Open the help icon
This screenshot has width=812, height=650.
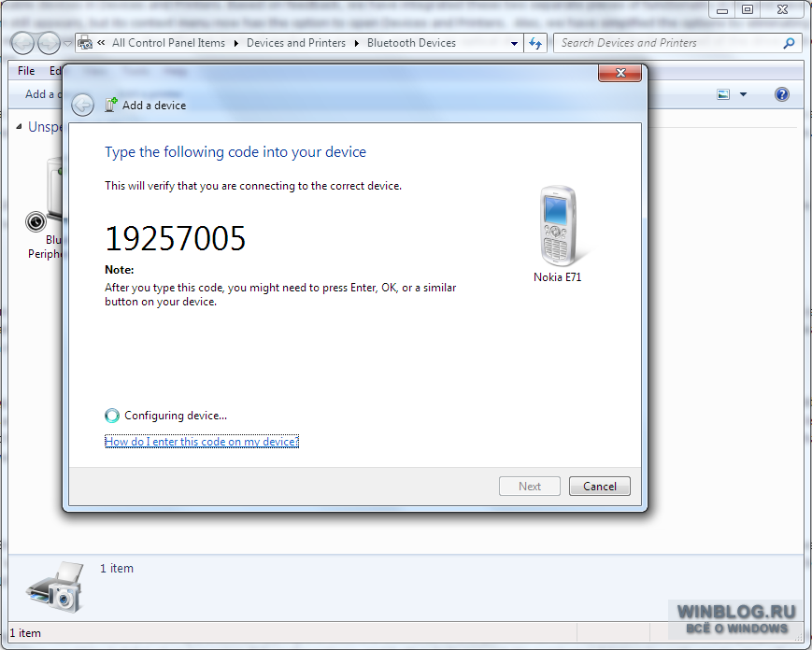tap(781, 94)
